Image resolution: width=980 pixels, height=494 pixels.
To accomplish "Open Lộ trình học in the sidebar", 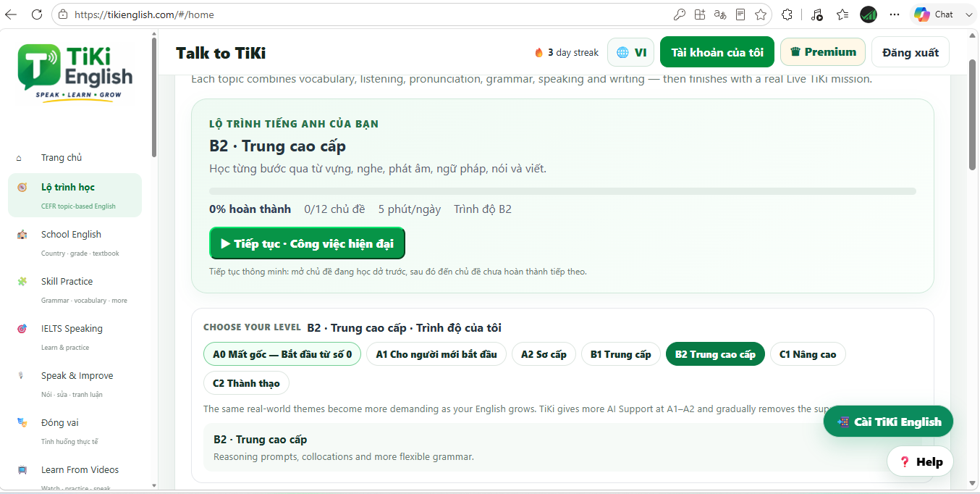I will click(x=75, y=196).
